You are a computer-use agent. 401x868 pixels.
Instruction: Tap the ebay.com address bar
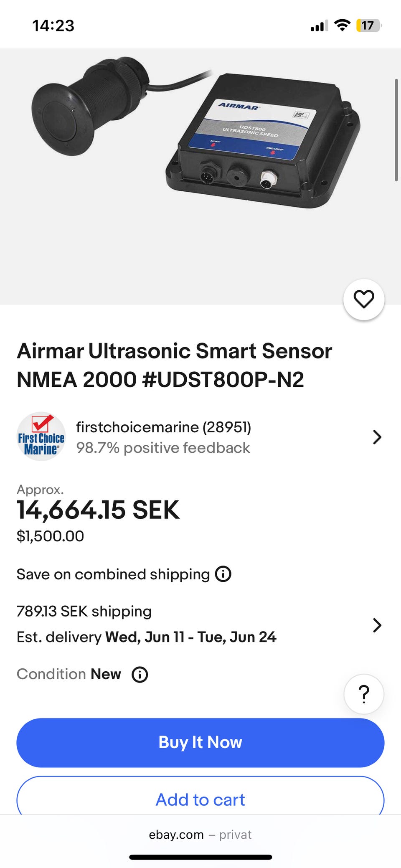tap(200, 835)
